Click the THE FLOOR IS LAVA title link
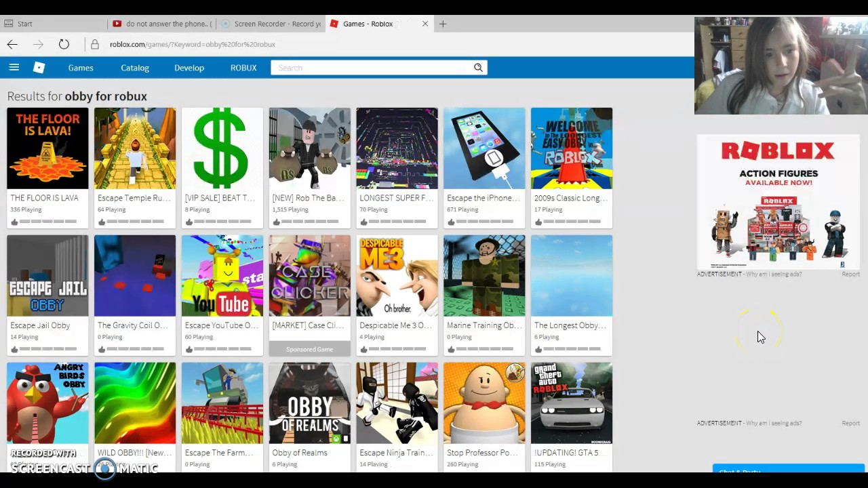The image size is (868, 488). click(x=44, y=198)
